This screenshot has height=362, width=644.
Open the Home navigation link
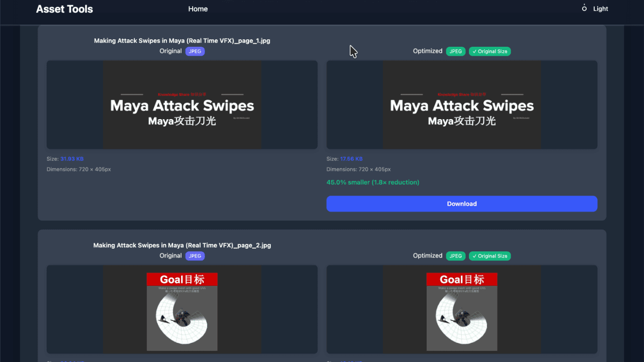(x=198, y=9)
